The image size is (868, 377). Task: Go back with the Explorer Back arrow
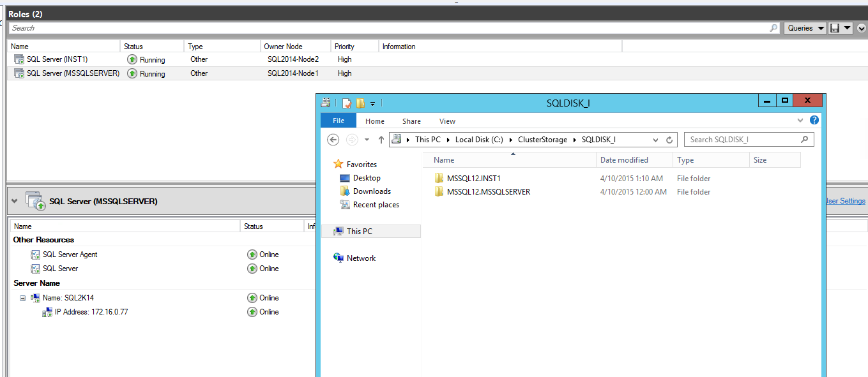click(x=333, y=140)
